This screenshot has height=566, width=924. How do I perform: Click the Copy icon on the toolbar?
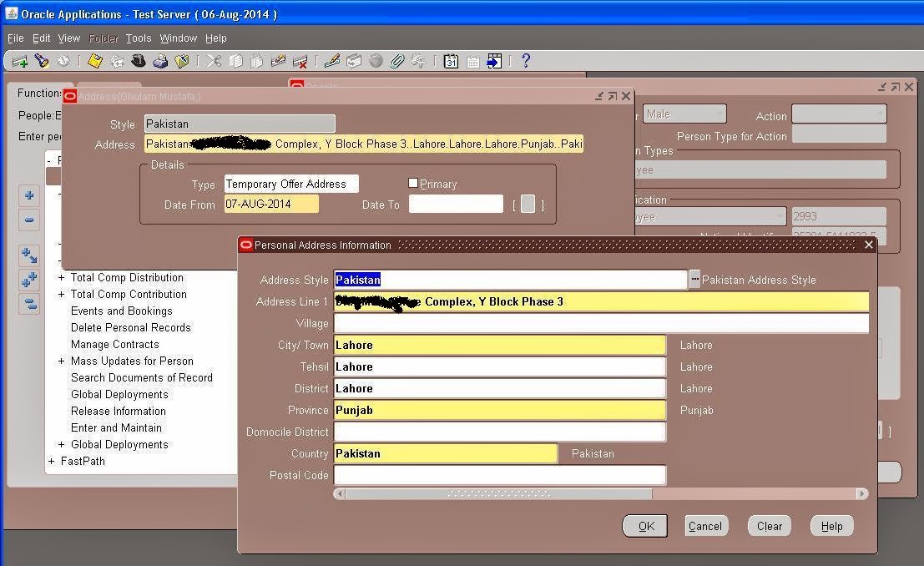point(238,60)
